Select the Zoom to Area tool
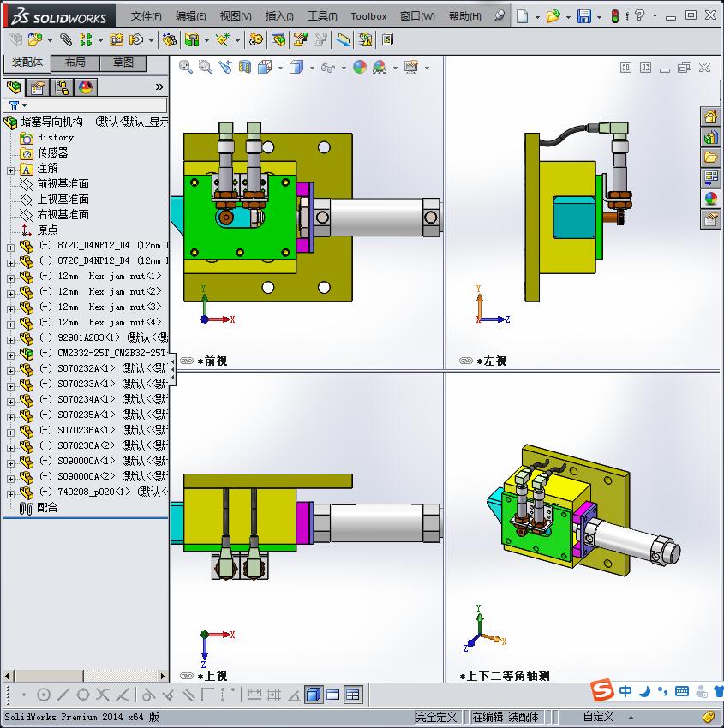Screen dimensions: 724x728 pyautogui.click(x=206, y=67)
